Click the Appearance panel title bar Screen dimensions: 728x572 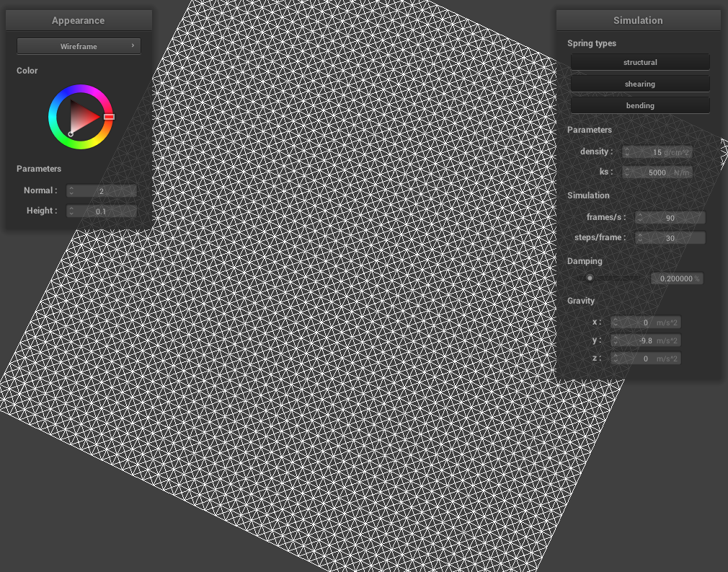click(79, 21)
